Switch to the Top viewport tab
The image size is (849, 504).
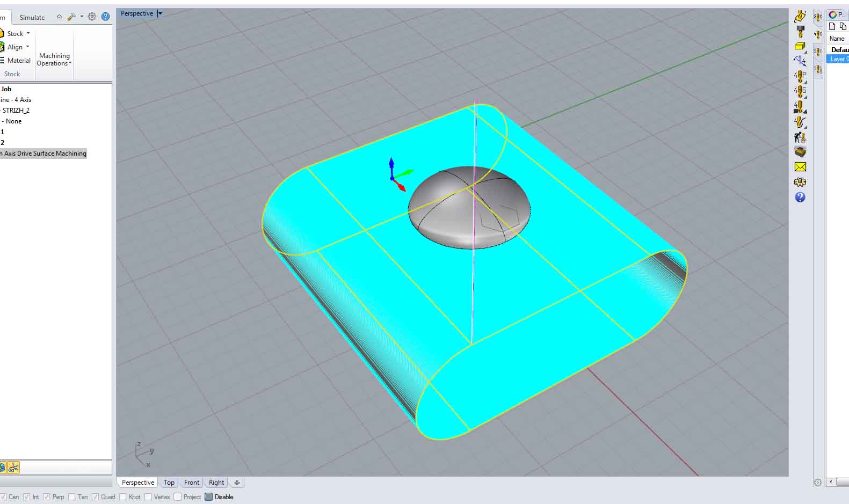tap(169, 483)
